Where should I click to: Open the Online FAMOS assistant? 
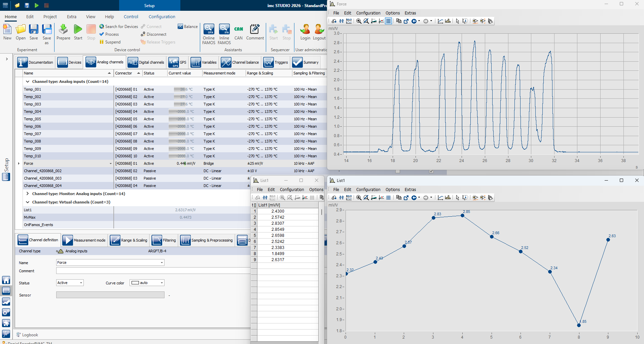(209, 34)
